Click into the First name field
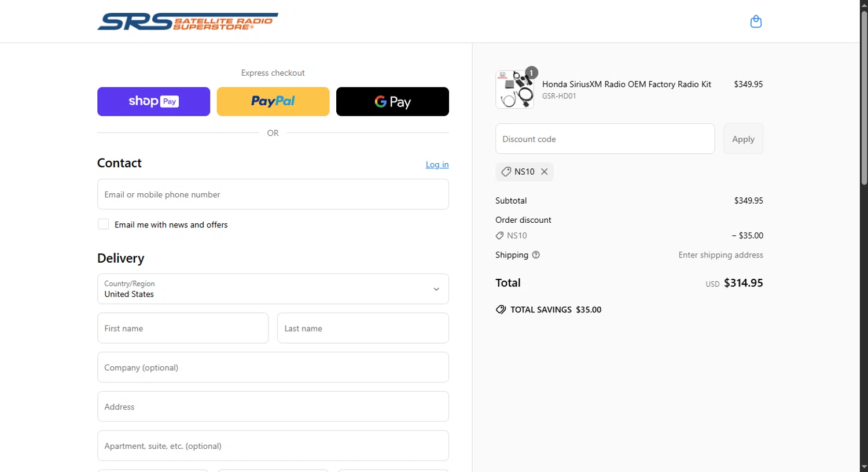 click(183, 328)
